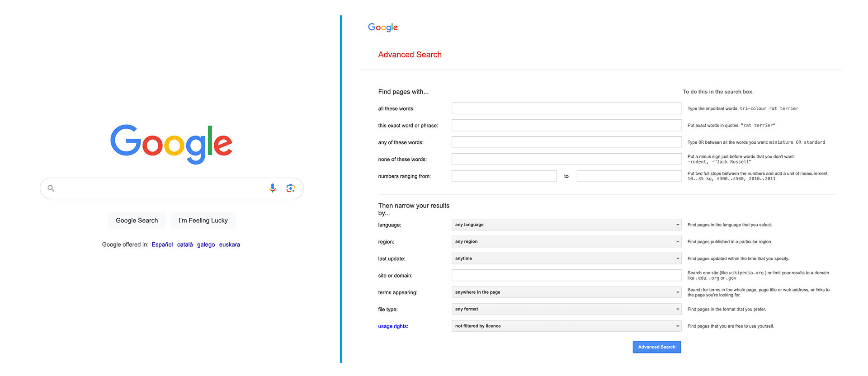
Task: Click the number range end field after 'to'
Action: click(x=629, y=176)
